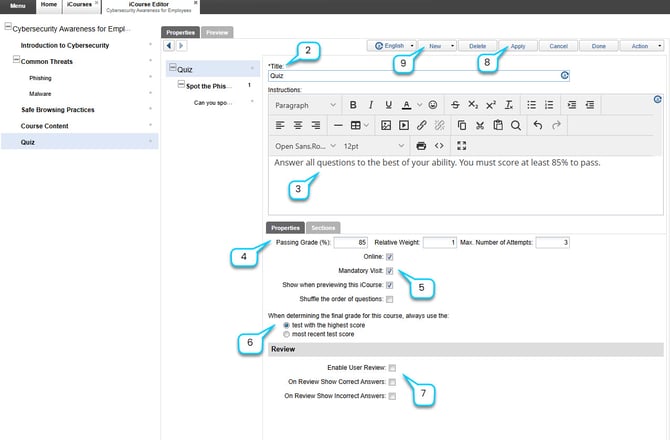Insert an emoji with the smiley icon
This screenshot has height=440, width=670.
pyautogui.click(x=432, y=105)
